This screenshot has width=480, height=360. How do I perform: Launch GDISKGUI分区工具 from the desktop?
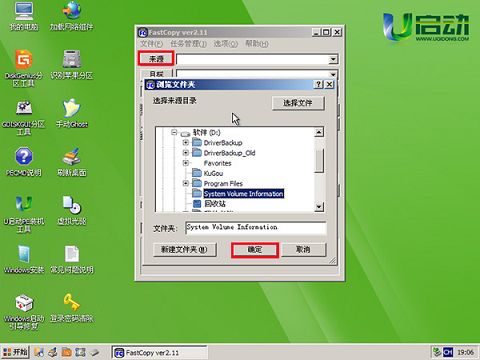(x=24, y=117)
